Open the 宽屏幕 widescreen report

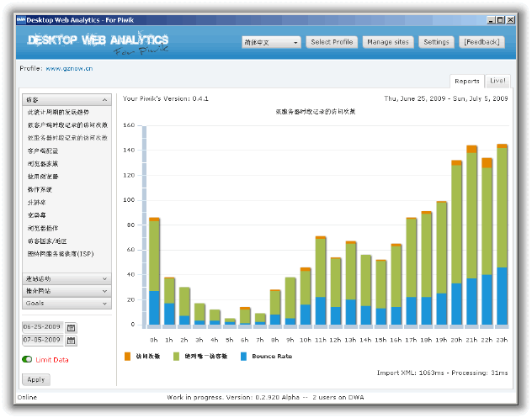[37, 215]
